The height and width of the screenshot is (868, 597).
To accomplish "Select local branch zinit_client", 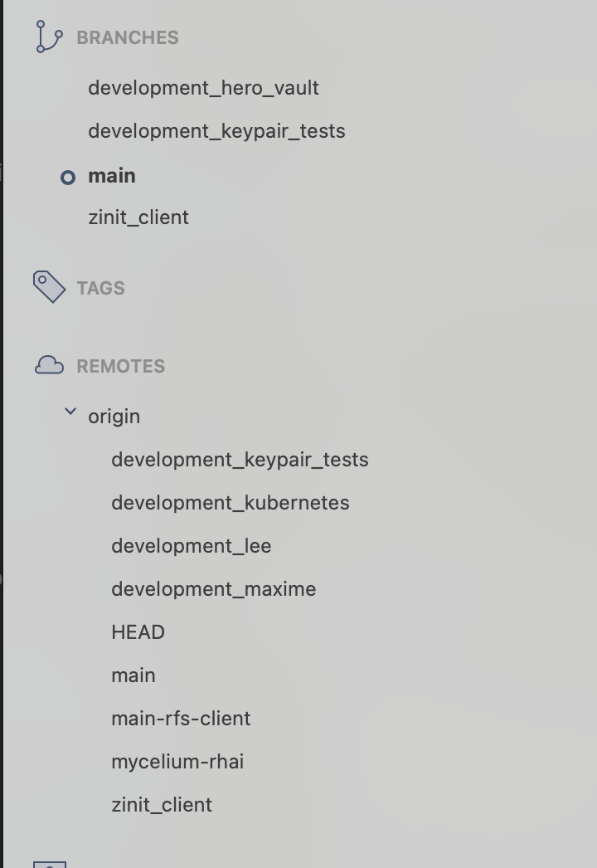I will pyautogui.click(x=138, y=217).
